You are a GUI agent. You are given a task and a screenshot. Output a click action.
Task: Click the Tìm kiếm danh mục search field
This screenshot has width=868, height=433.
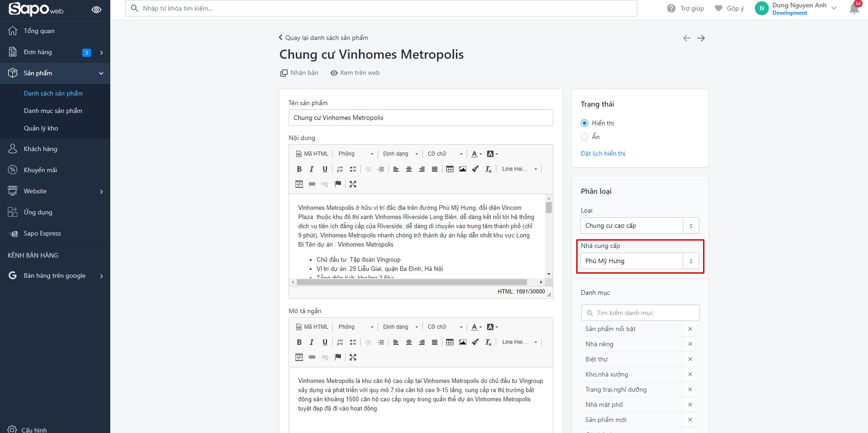coord(640,313)
